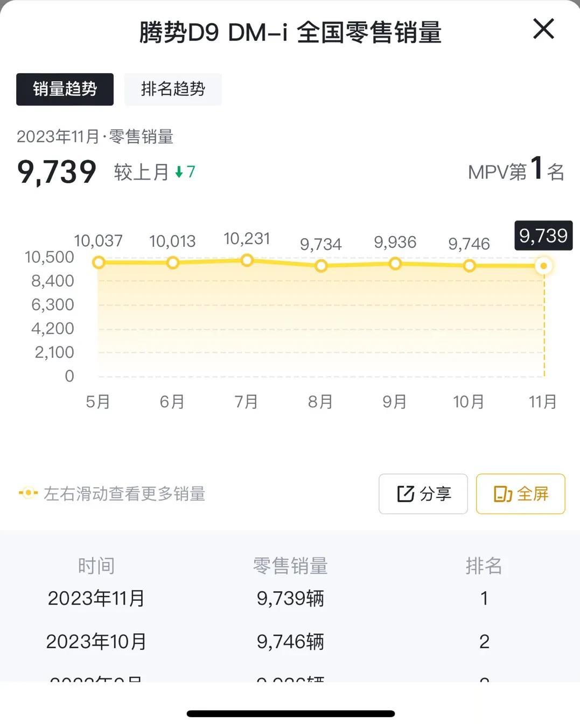Select the 7月 data point on chart
The height and width of the screenshot is (728, 580).
(247, 261)
